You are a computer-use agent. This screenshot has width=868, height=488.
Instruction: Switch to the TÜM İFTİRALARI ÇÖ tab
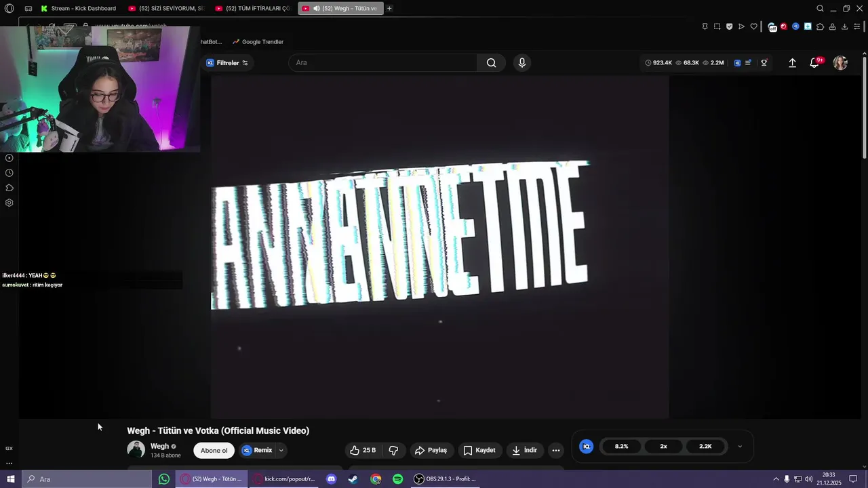click(x=252, y=8)
